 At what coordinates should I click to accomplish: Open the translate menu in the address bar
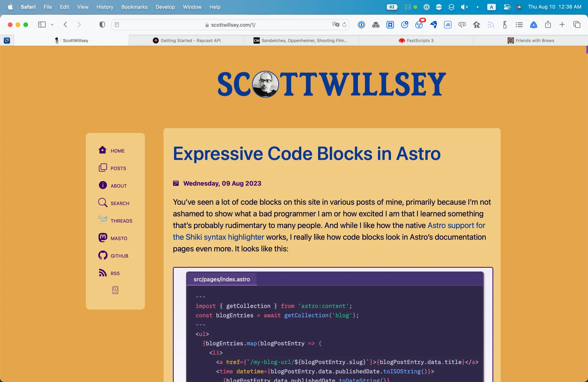click(x=336, y=24)
